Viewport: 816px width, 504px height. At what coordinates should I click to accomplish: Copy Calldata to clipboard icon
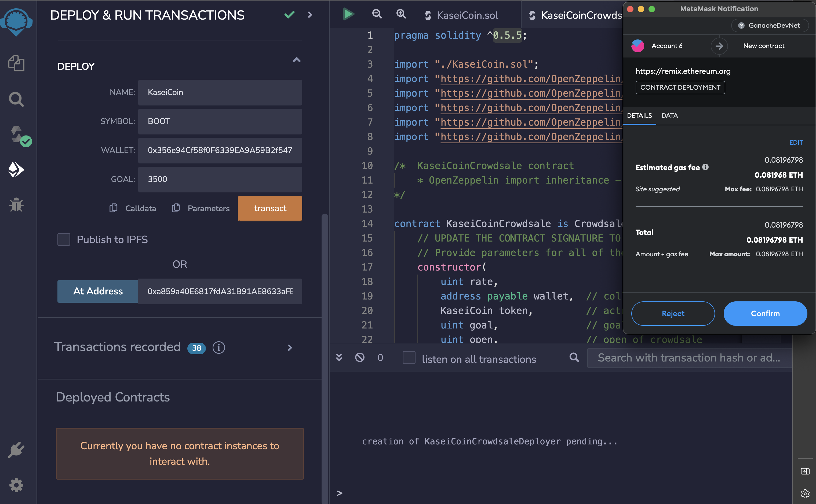[x=114, y=208]
